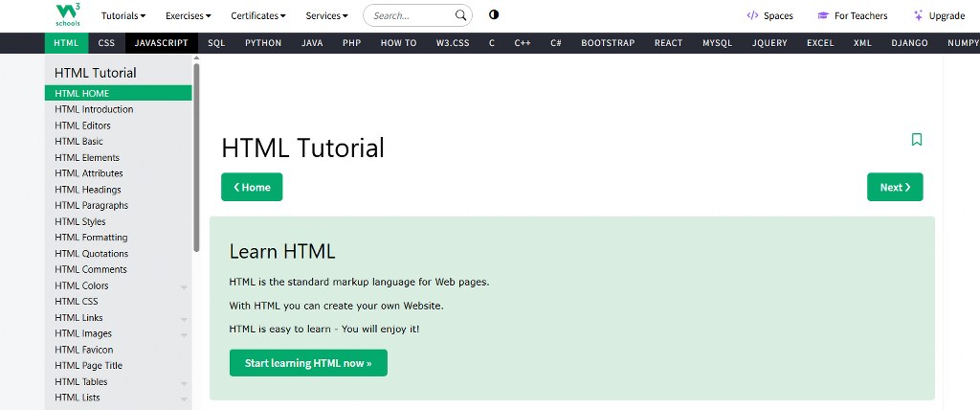Open C++ tab in navbar

523,43
